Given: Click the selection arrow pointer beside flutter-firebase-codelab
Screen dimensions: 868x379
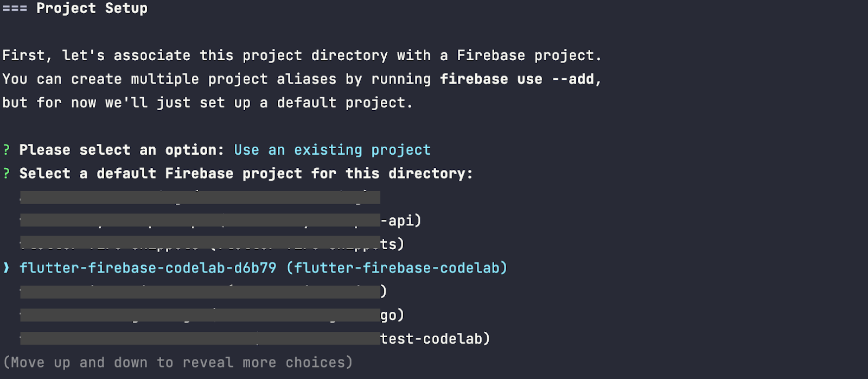Looking at the screenshot, I should (7, 268).
